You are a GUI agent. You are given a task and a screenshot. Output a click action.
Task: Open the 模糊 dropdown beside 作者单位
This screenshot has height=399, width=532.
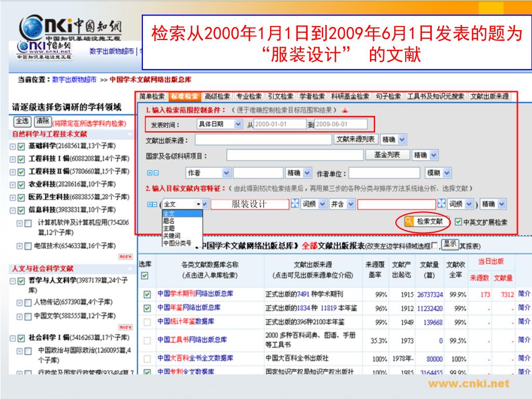pos(438,173)
